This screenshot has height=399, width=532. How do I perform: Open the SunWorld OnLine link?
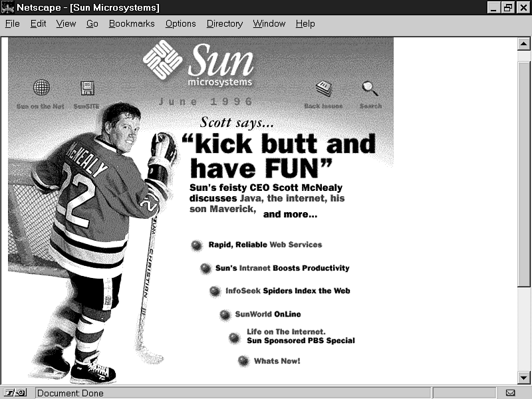pos(267,315)
